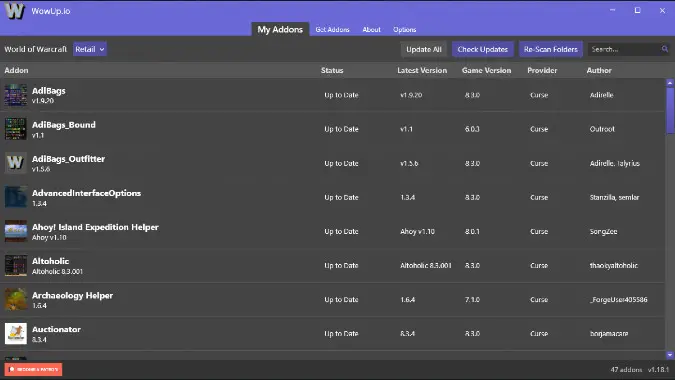Image resolution: width=675 pixels, height=380 pixels.
Task: Select Ahoy! Island Expedition Helper name
Action: point(95,227)
